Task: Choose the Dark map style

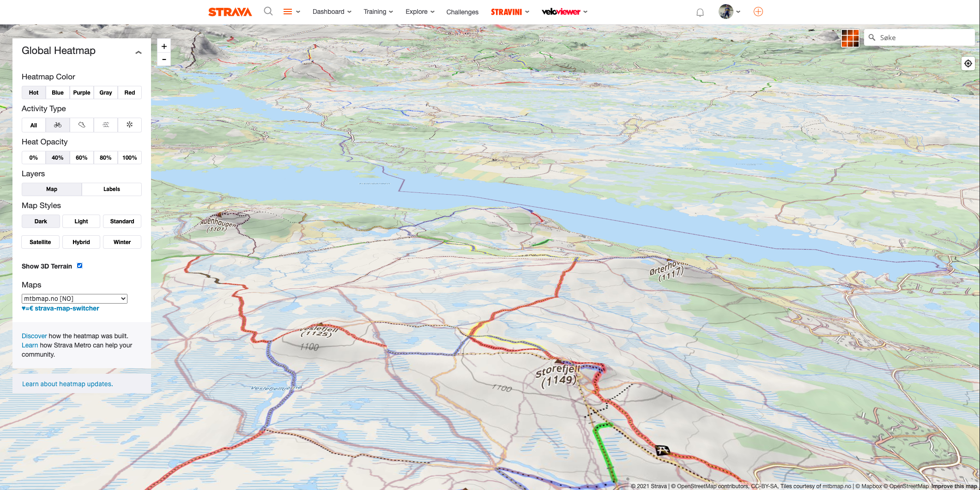Action: pyautogui.click(x=41, y=221)
